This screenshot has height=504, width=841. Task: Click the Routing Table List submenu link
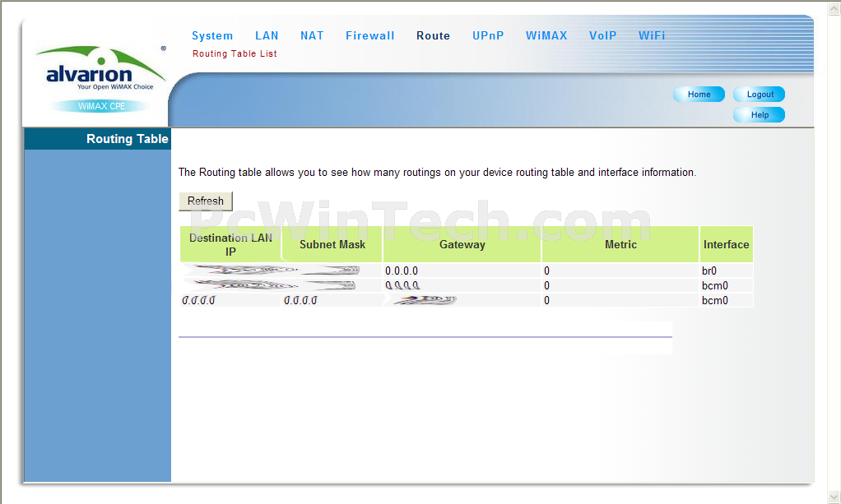[x=235, y=53]
